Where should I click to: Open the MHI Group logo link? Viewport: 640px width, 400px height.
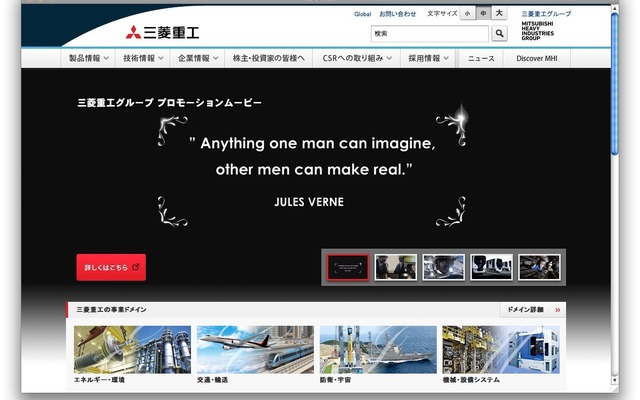tap(538, 31)
